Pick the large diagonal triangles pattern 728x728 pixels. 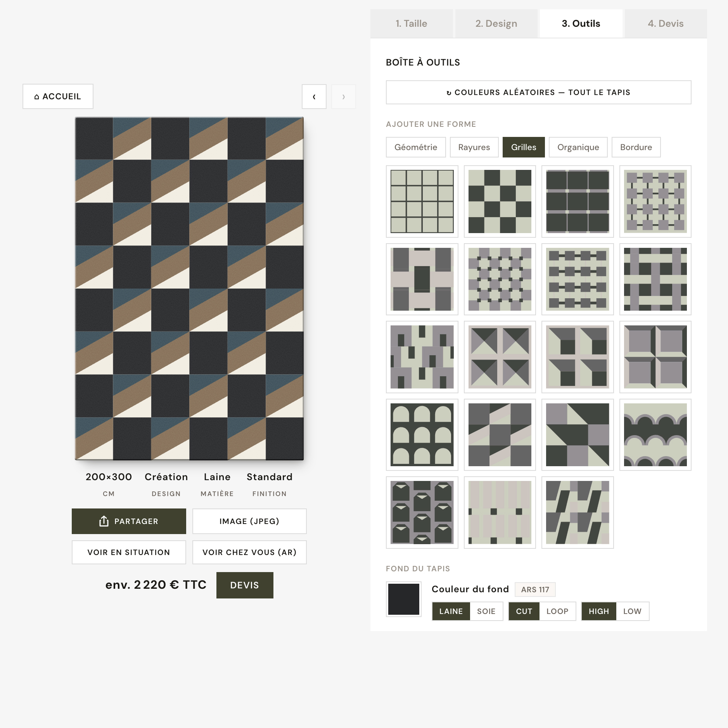[x=578, y=434]
